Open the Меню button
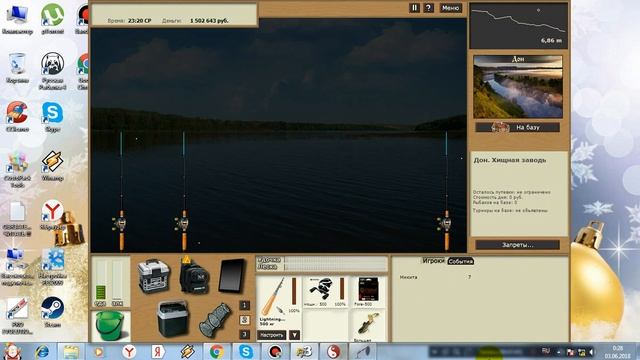Screen dimensions: 640x360 (x=451, y=8)
